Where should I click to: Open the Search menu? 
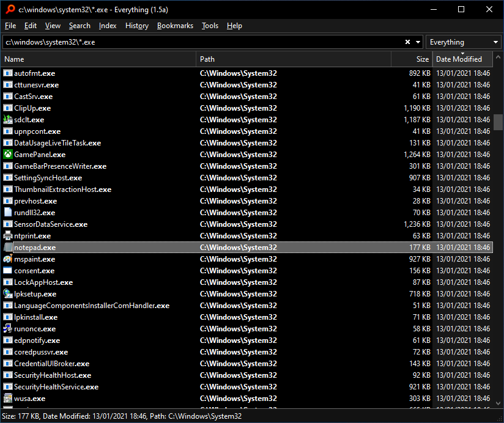click(x=80, y=26)
